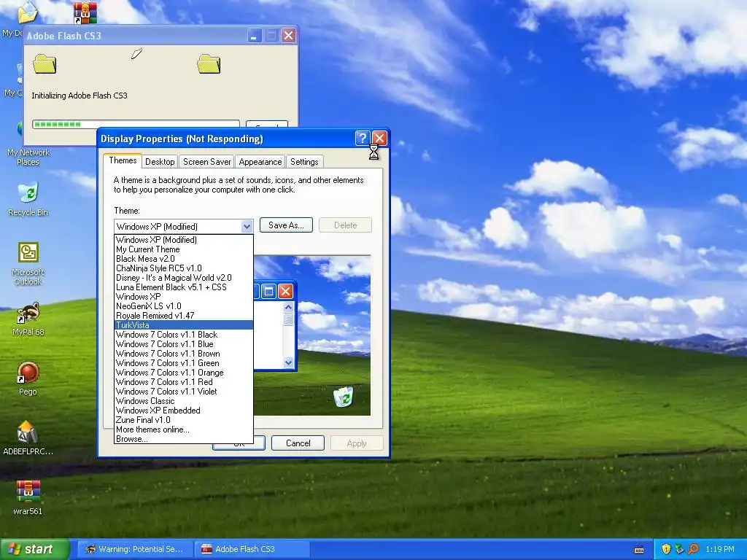Click the right folder icon in Flash installer
Screen dimensions: 747x560
point(209,64)
